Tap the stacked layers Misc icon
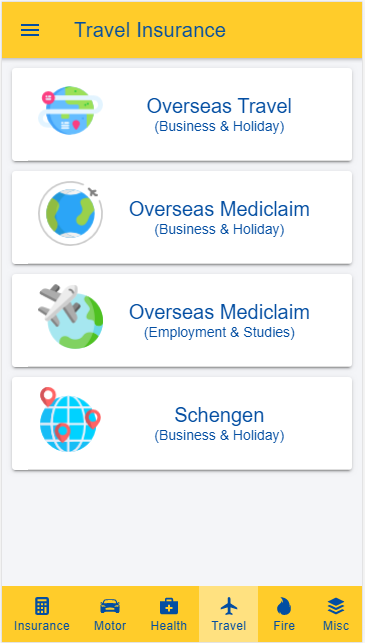365x643 pixels. (x=336, y=606)
